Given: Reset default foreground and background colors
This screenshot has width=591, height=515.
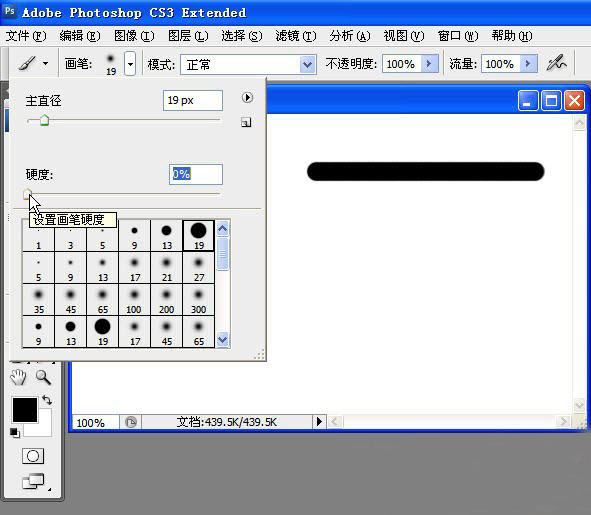Looking at the screenshot, I should point(15,433).
